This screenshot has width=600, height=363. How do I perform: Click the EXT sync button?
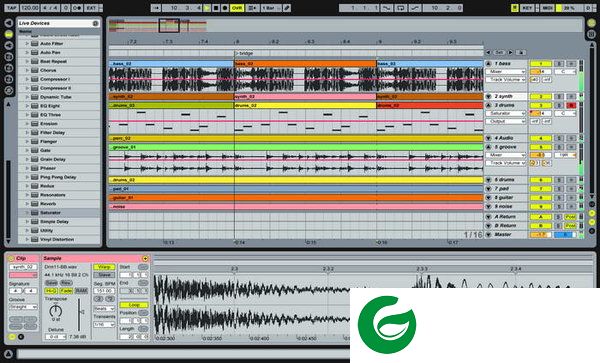click(91, 8)
